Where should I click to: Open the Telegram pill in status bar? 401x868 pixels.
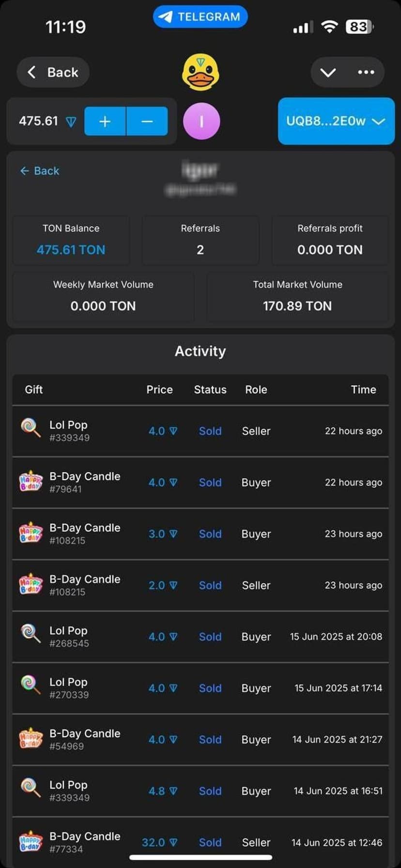[200, 17]
